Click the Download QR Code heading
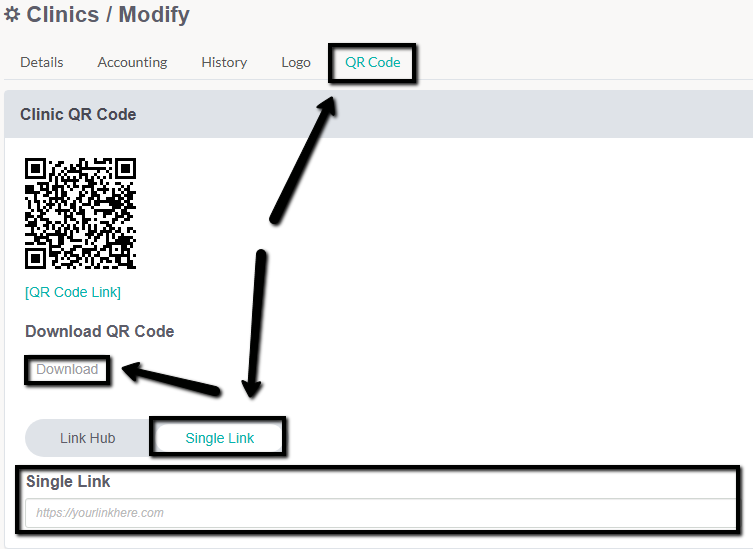 pos(99,331)
